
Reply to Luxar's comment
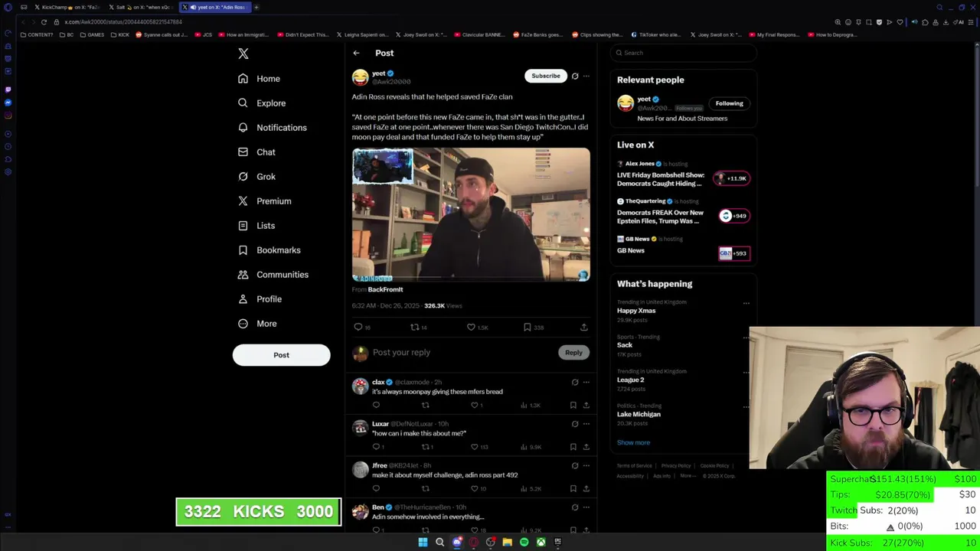point(376,447)
